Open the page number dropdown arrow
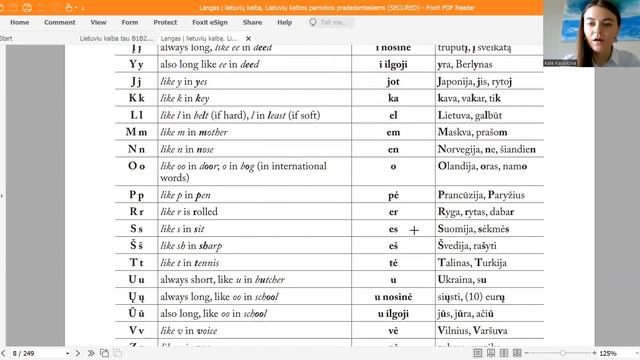The image size is (640, 360). pos(67,353)
